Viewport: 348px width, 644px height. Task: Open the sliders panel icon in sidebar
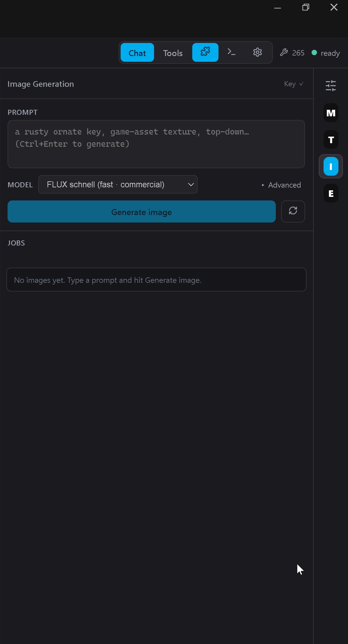point(331,86)
